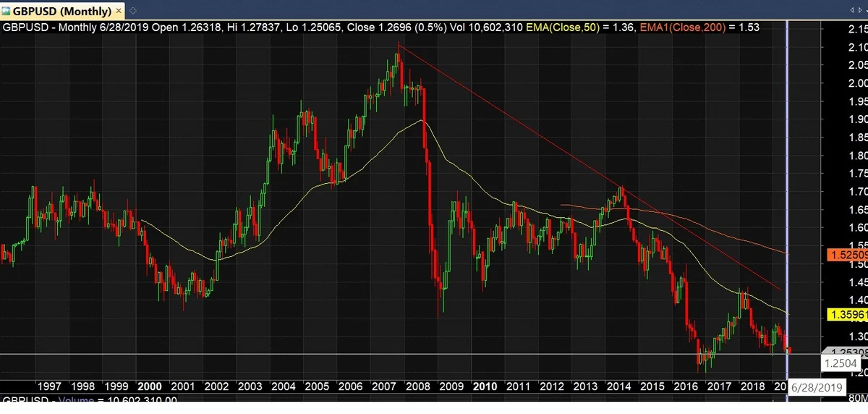Select the GBPUSD (Monthly) chart tab
Viewport: 868px width, 414px height.
[61, 11]
